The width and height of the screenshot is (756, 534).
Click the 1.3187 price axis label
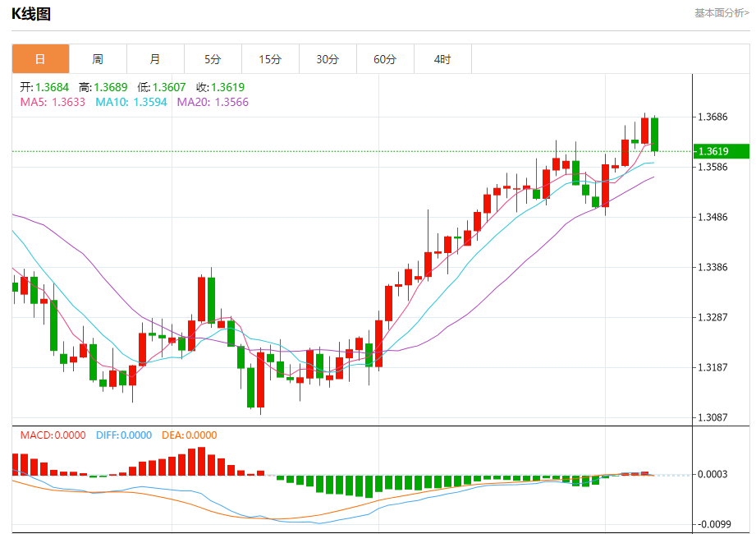(x=712, y=367)
